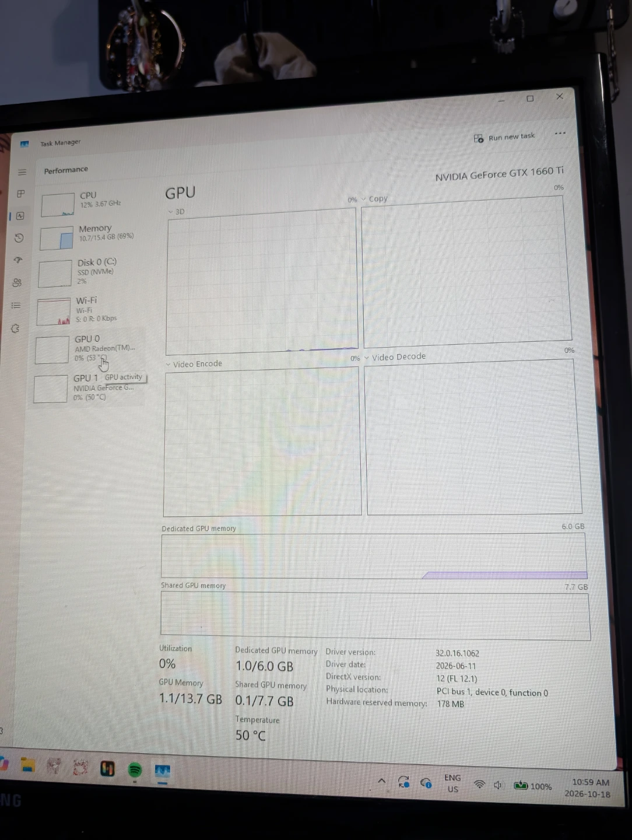
Task: Open Spotify from the taskbar
Action: point(135,770)
